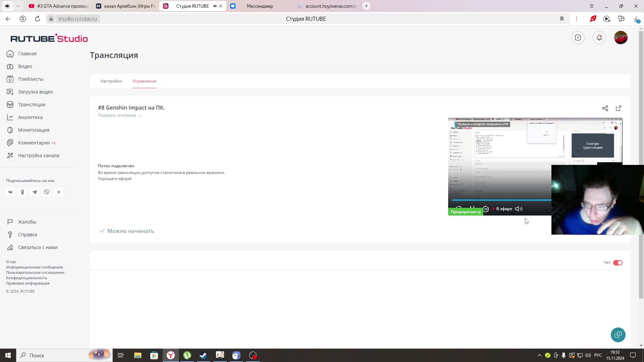Open Трансляции in the sidebar
This screenshot has height=362, width=644.
32,105
